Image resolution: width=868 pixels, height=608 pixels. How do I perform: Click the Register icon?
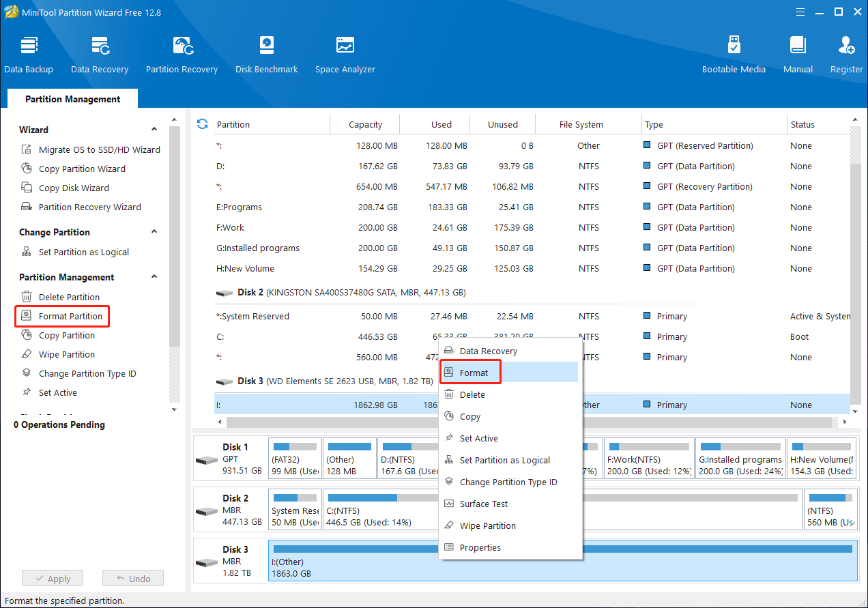point(846,53)
